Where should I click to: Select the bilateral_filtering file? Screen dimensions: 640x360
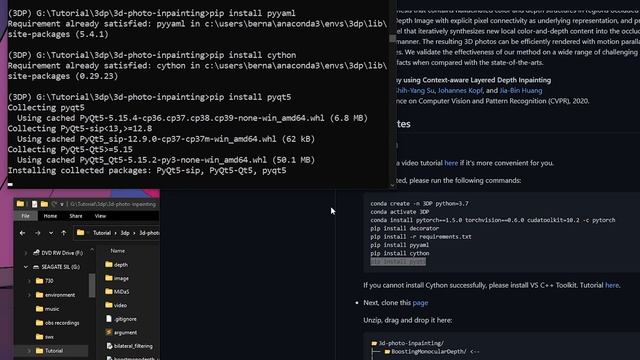point(133,346)
